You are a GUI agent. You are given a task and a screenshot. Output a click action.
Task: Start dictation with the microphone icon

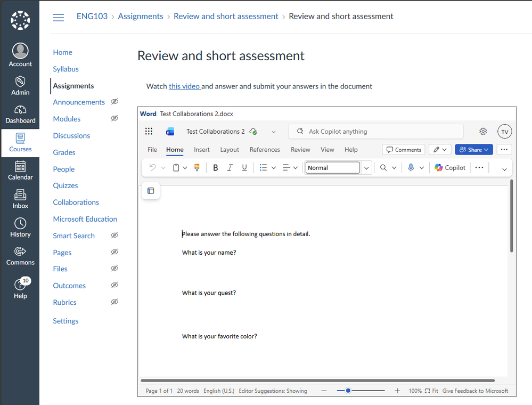(x=411, y=168)
